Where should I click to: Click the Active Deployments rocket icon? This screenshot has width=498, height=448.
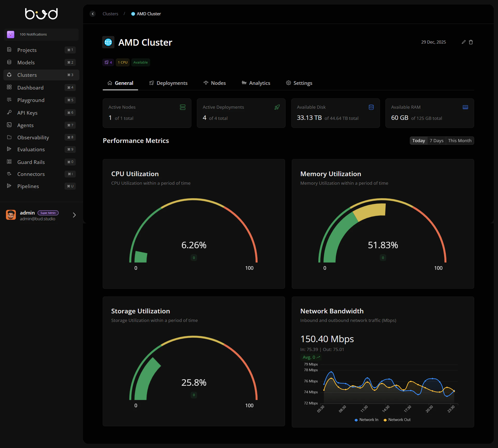click(x=277, y=107)
